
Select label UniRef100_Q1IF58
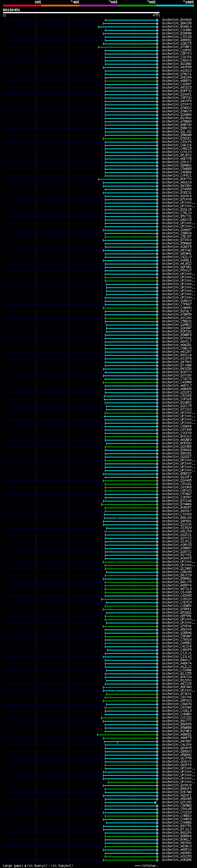(x=177, y=758)
